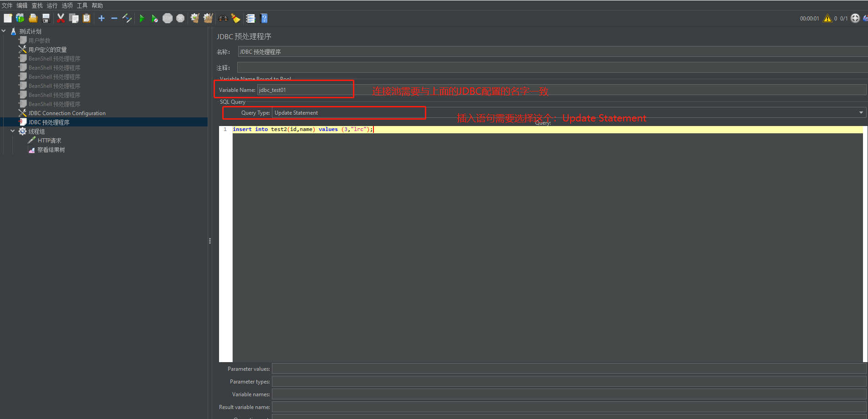Click the Shutdown X icon
Screen dimensions: 868x419
pyautogui.click(x=180, y=18)
